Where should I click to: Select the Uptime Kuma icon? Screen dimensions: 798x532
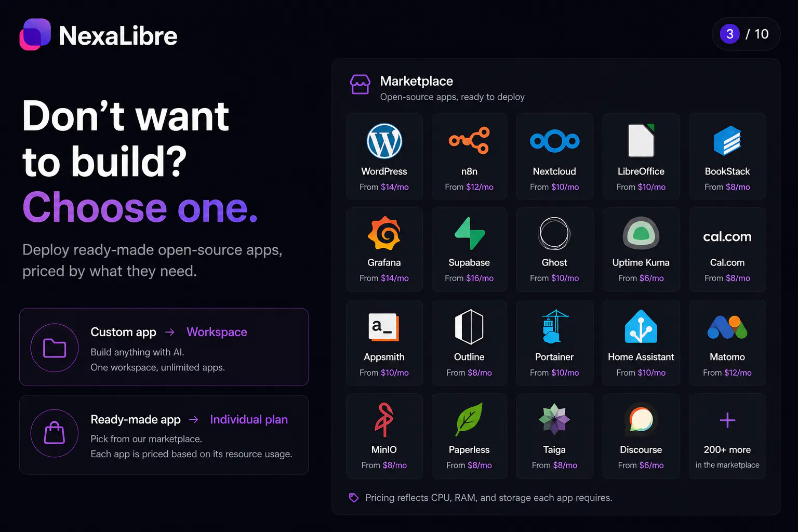[x=641, y=233]
